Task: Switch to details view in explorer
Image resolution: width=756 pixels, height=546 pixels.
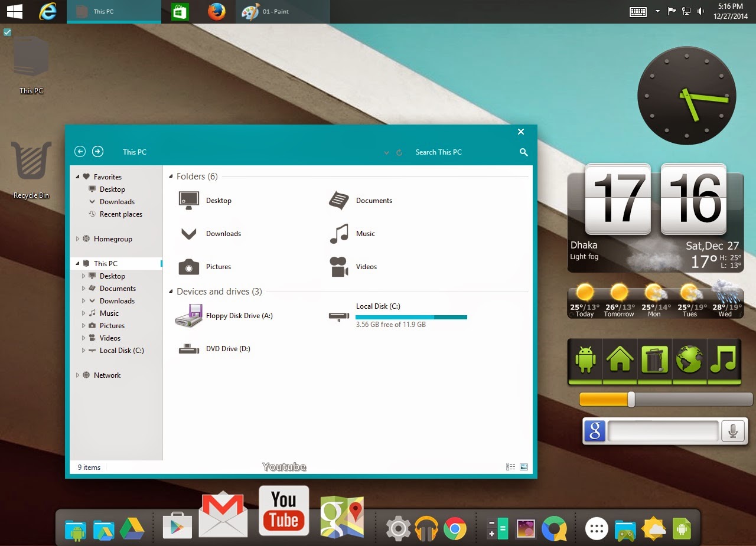Action: pos(511,467)
